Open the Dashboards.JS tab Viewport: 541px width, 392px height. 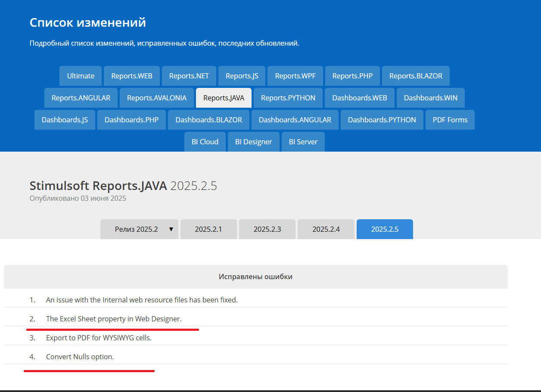tap(65, 120)
